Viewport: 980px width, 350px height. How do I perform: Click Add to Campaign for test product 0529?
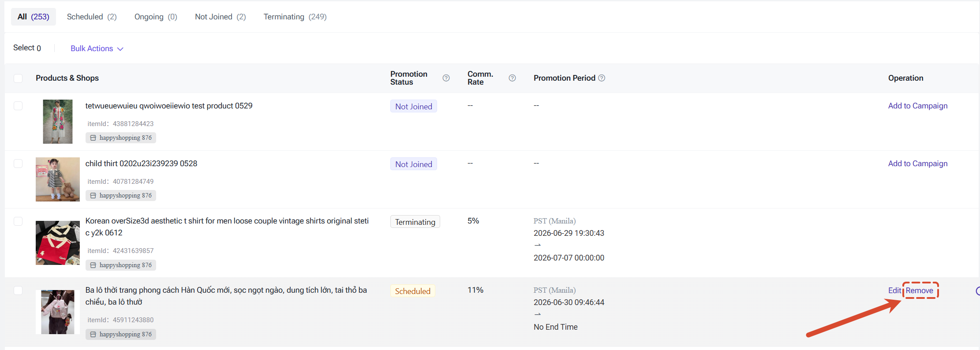(918, 106)
